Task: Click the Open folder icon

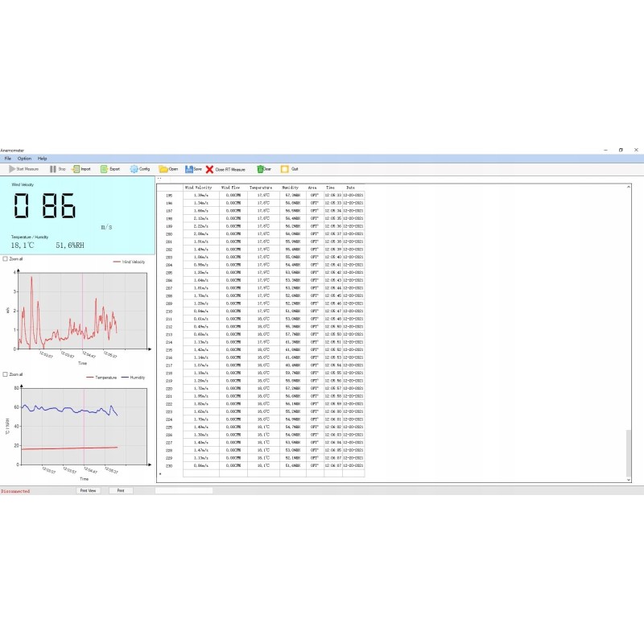Action: (163, 169)
